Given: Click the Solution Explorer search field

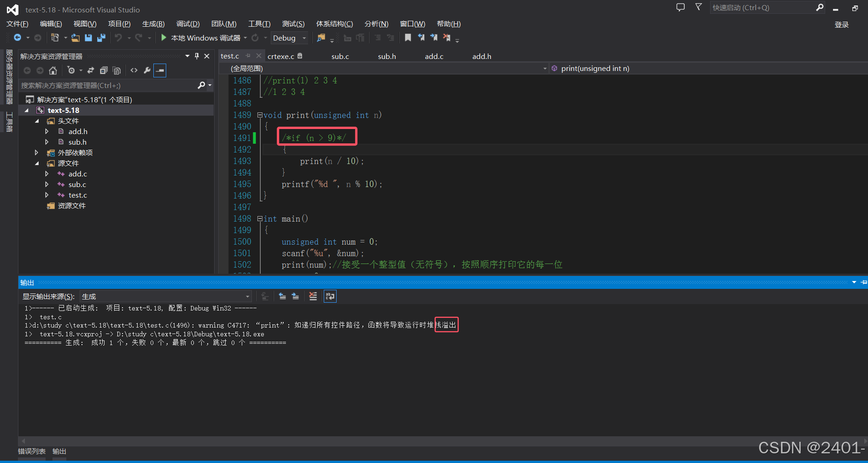Looking at the screenshot, I should point(107,85).
